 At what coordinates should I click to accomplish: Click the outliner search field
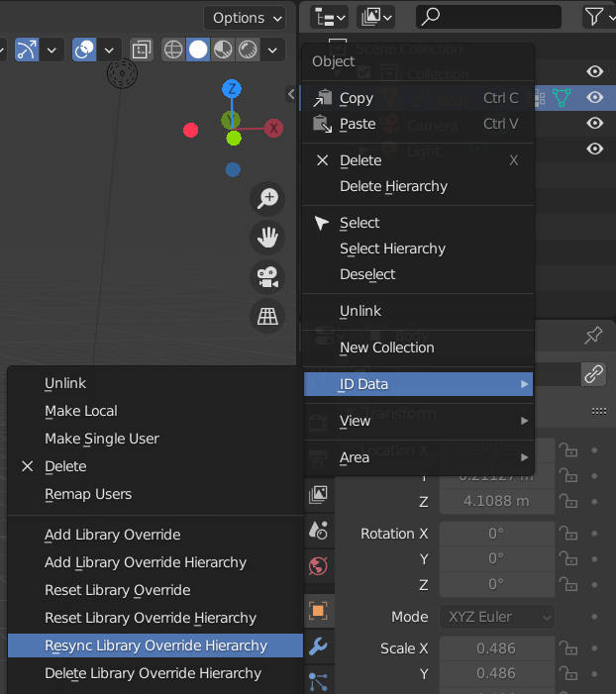pos(488,17)
